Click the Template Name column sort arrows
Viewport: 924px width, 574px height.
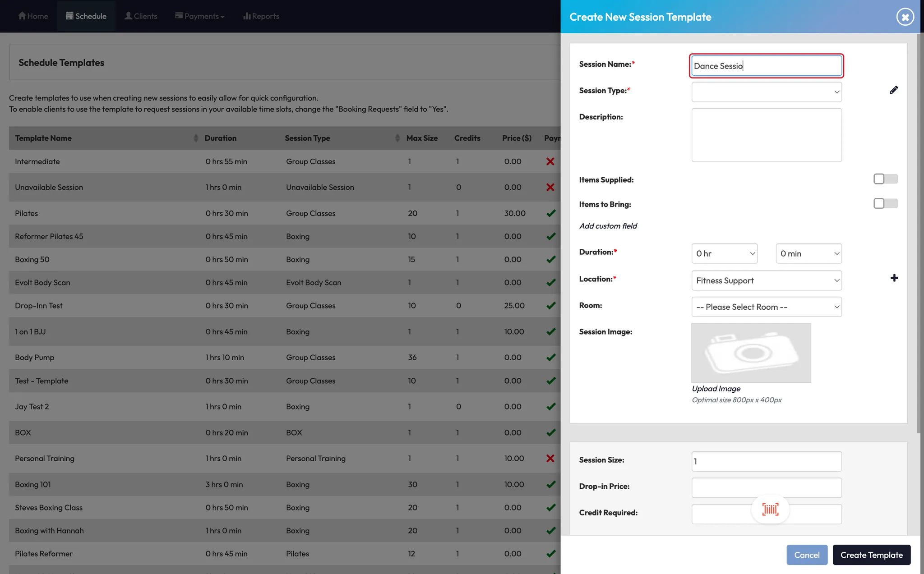coord(195,138)
